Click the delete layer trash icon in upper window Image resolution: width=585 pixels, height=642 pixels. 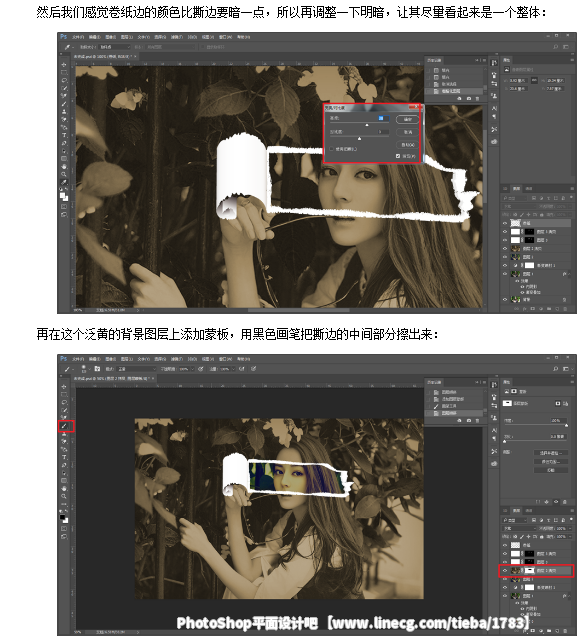point(565,308)
